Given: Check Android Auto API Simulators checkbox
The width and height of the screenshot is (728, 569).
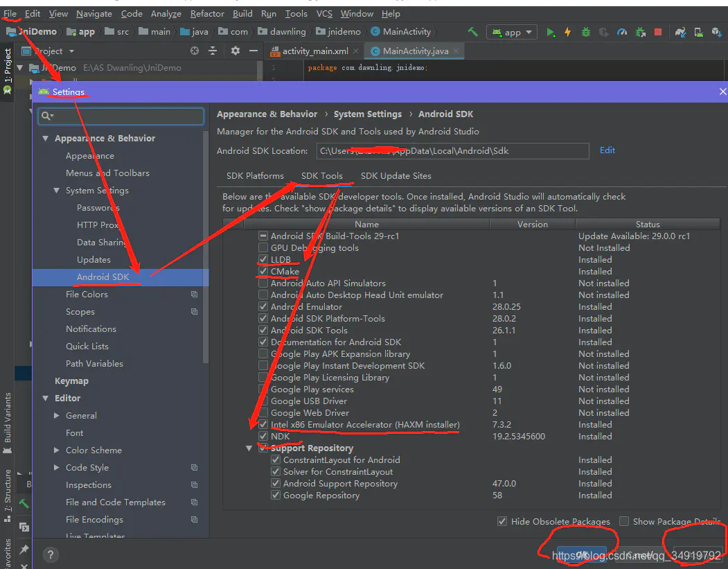Looking at the screenshot, I should tap(263, 283).
